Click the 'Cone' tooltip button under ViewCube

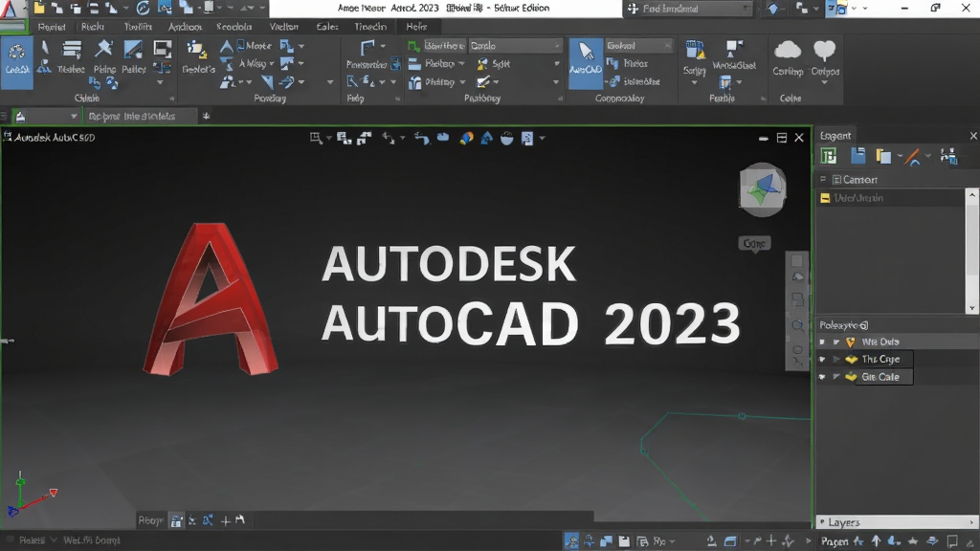754,244
